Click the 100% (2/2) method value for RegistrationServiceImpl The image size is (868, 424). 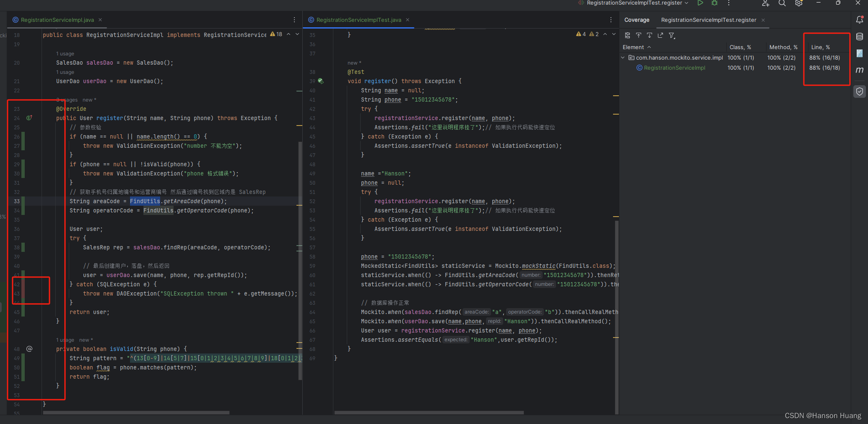781,68
